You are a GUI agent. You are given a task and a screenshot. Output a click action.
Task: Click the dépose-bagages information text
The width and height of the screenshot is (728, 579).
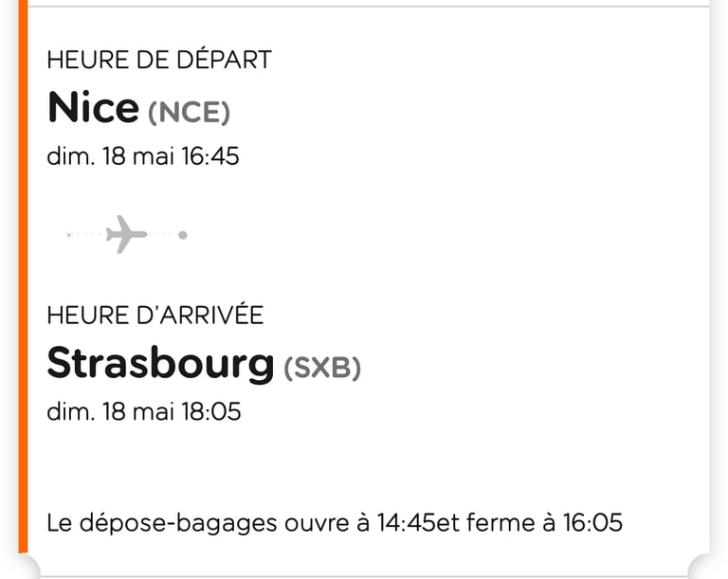[x=335, y=523]
